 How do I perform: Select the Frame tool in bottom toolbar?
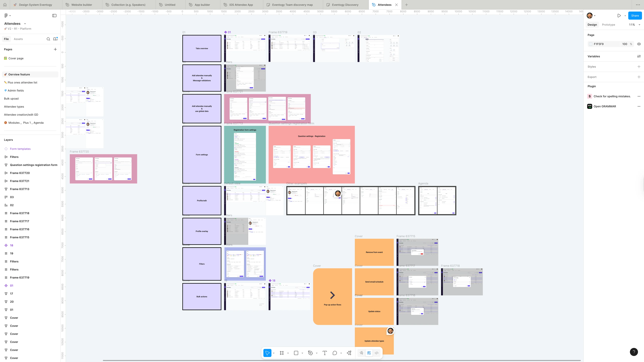[x=282, y=353]
